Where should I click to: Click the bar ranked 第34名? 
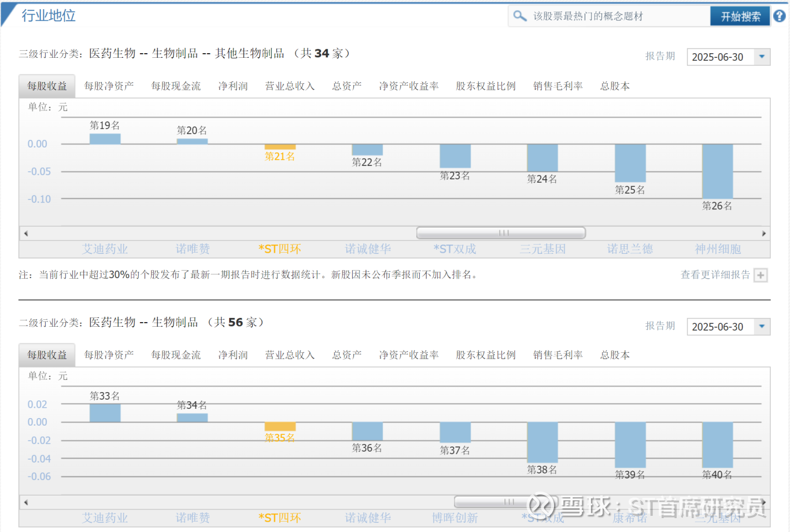(x=193, y=418)
